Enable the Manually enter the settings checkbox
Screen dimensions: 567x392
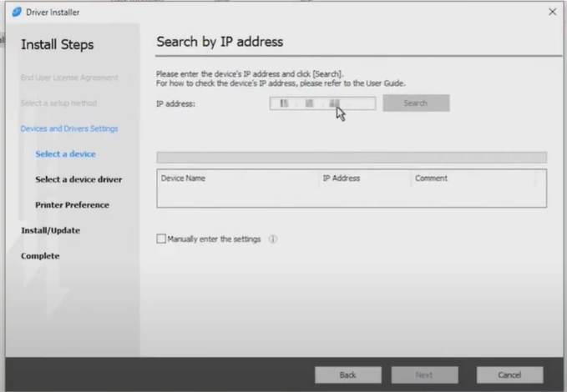pyautogui.click(x=161, y=239)
